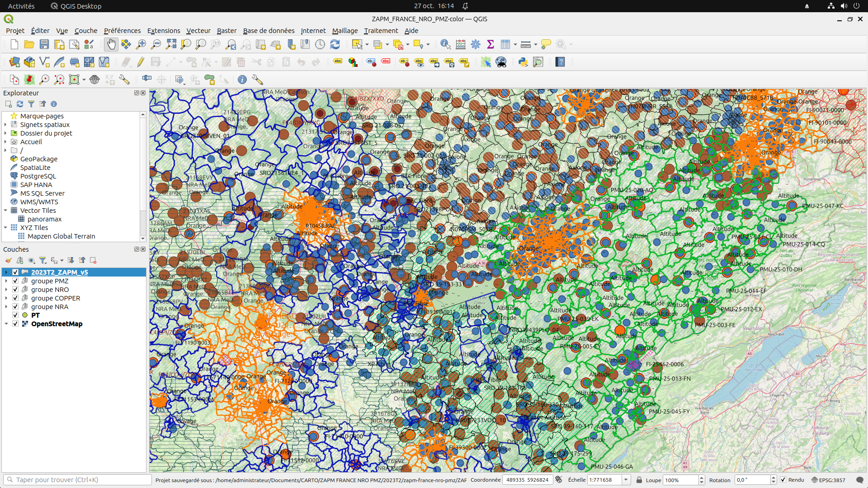Expand the groupe PMZ group

(6, 281)
